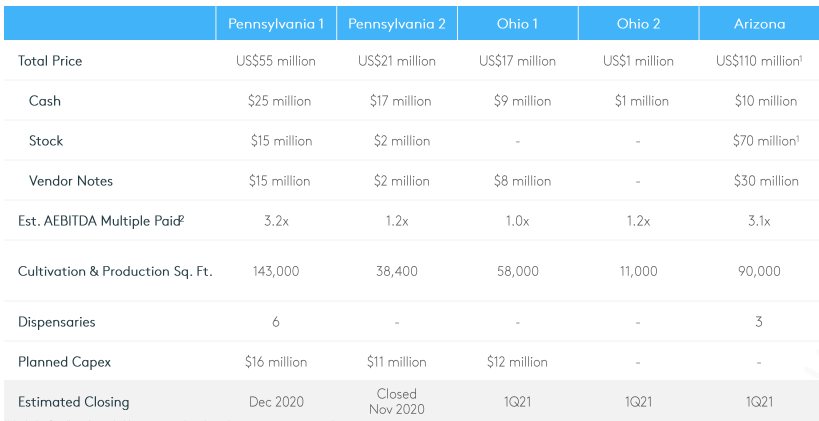This screenshot has width=819, height=421.
Task: Click the Planned Capex row label
Action: point(64,362)
